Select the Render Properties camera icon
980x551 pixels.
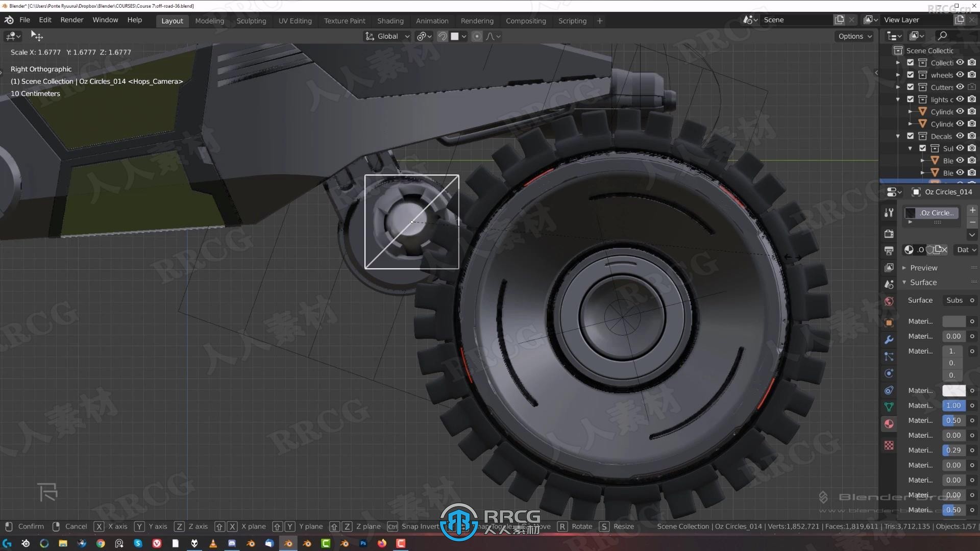889,234
